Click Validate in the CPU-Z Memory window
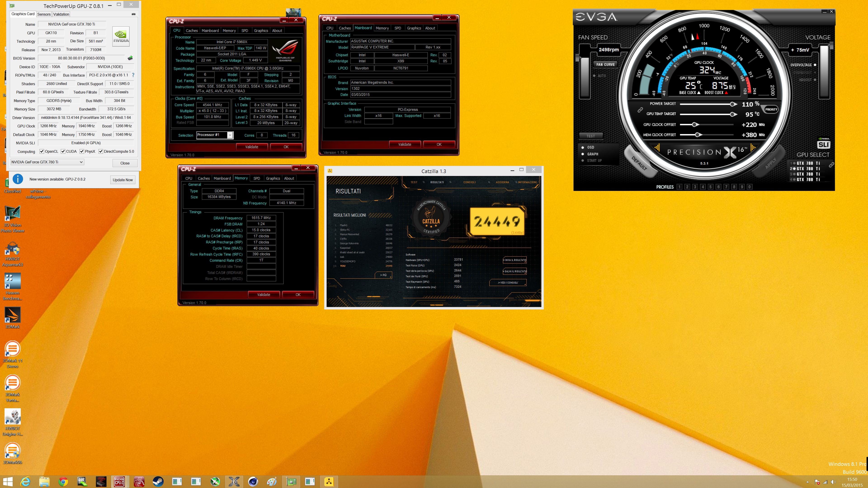 264,295
